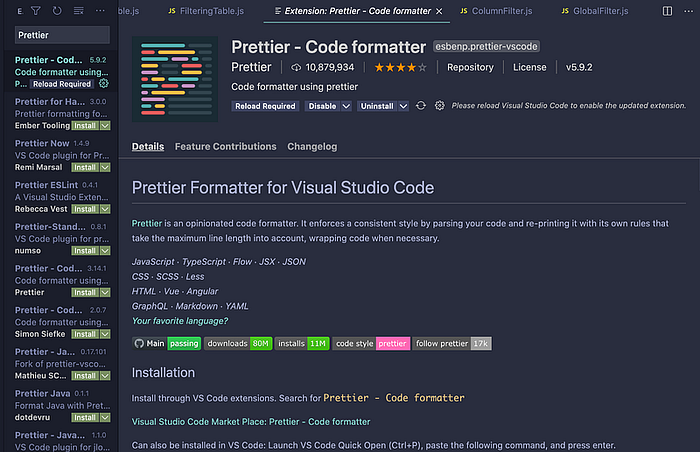Open the Repository link
The height and width of the screenshot is (452, 700).
click(470, 67)
